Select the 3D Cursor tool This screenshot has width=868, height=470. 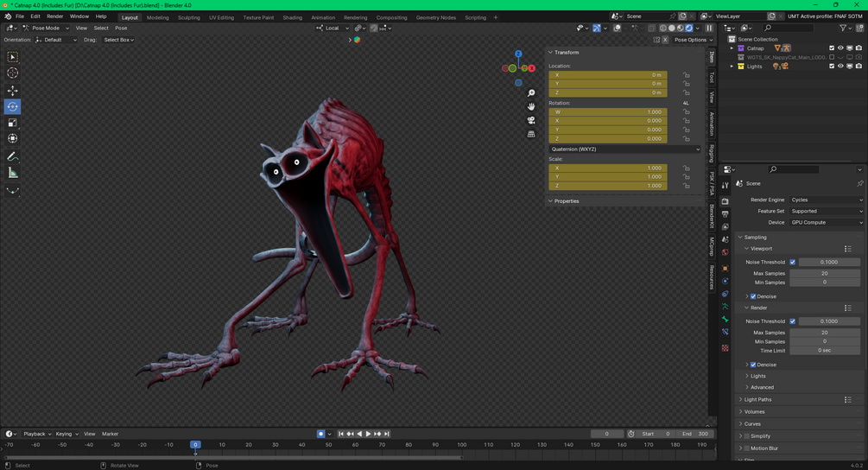tap(13, 73)
